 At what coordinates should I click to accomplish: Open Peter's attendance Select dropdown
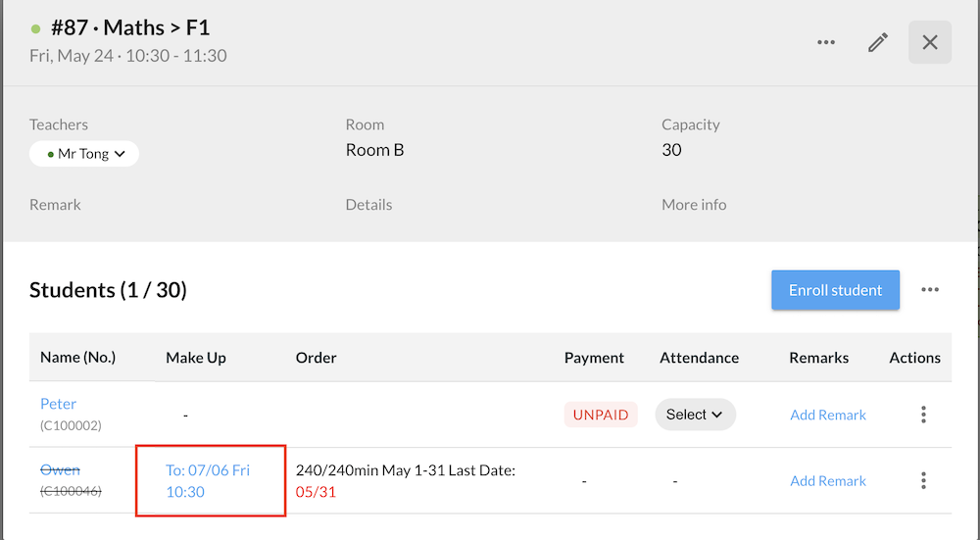coord(695,415)
